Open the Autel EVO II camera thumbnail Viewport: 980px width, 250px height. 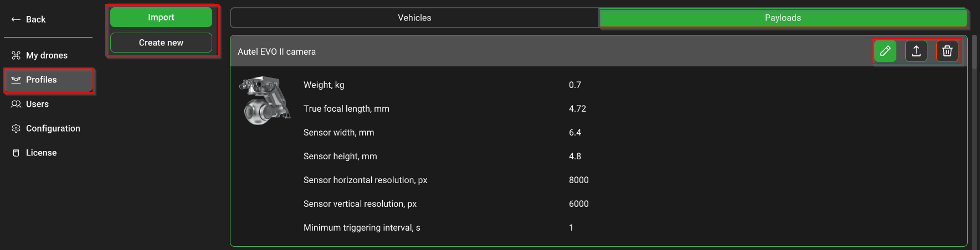click(265, 101)
